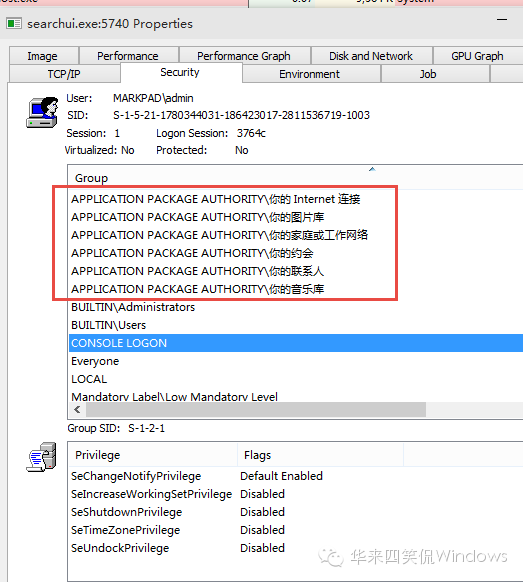Viewport: 523px width, 582px height.
Task: Click the Privilege column header
Action: pos(153,455)
